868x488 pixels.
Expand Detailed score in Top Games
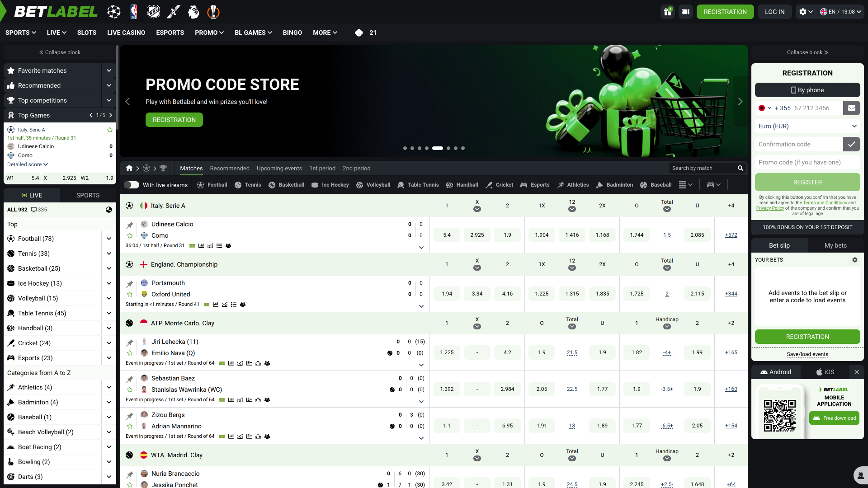pyautogui.click(x=28, y=164)
